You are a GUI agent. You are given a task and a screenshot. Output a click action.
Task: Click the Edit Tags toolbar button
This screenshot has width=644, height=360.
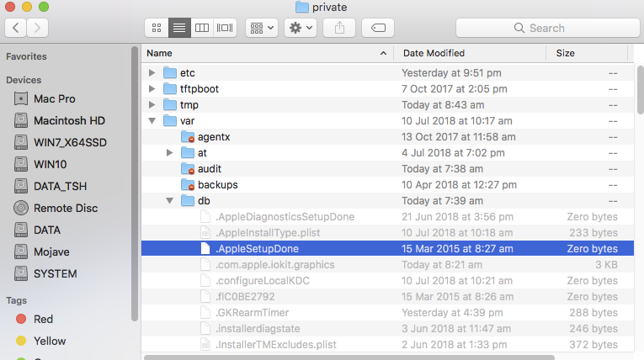pos(378,28)
